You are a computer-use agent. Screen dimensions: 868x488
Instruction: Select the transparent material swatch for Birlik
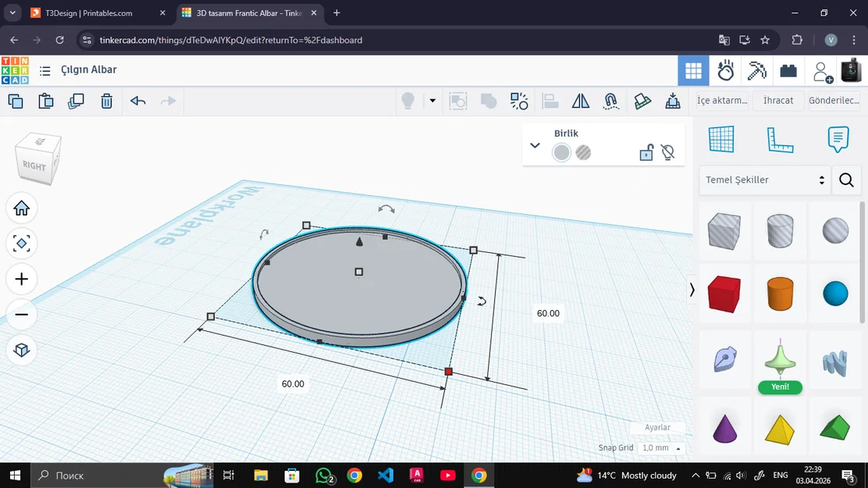pyautogui.click(x=583, y=152)
